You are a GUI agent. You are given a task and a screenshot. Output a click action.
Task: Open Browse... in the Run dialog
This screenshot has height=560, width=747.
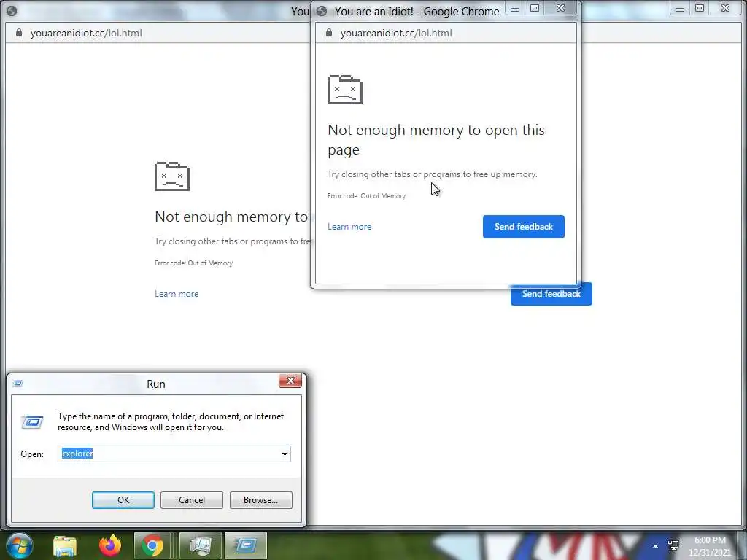pyautogui.click(x=260, y=500)
